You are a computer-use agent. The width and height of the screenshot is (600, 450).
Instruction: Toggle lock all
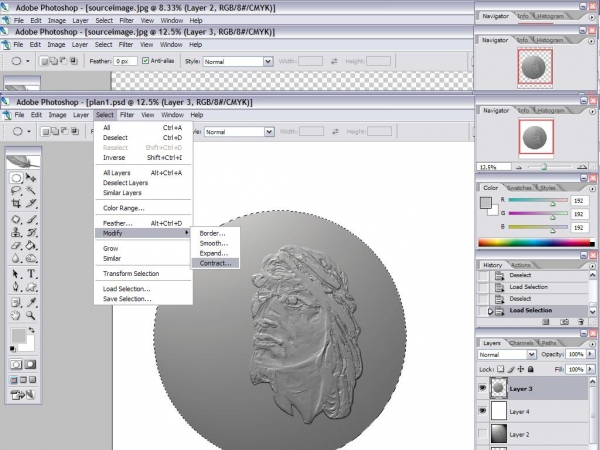pyautogui.click(x=530, y=369)
